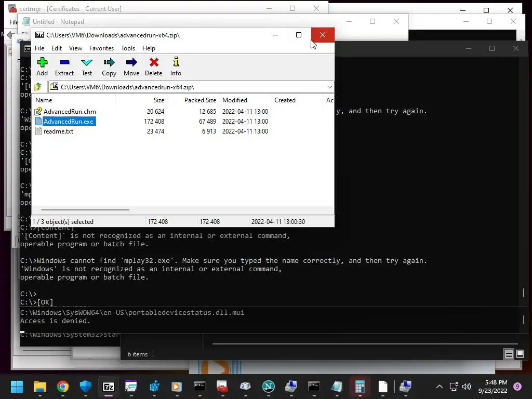532x399 pixels.
Task: Click '1 / 3 object(s) selected' status text
Action: [63, 221]
